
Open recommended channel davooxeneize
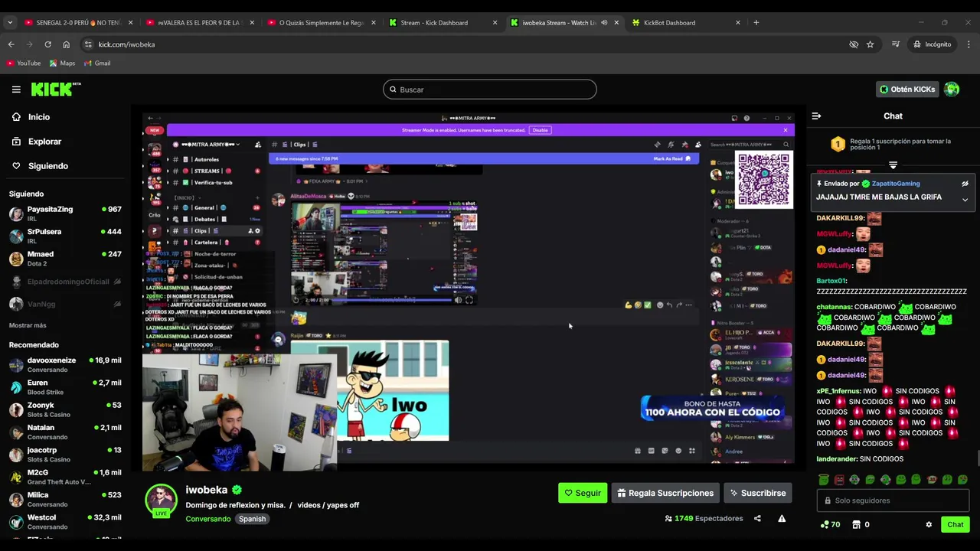65,364
